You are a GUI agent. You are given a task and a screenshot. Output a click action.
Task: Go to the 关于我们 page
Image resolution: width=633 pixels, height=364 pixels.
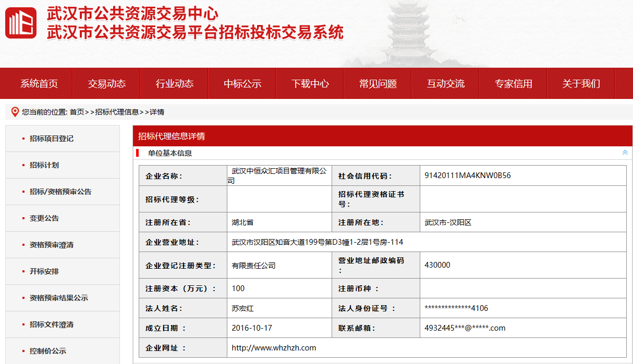pos(581,83)
